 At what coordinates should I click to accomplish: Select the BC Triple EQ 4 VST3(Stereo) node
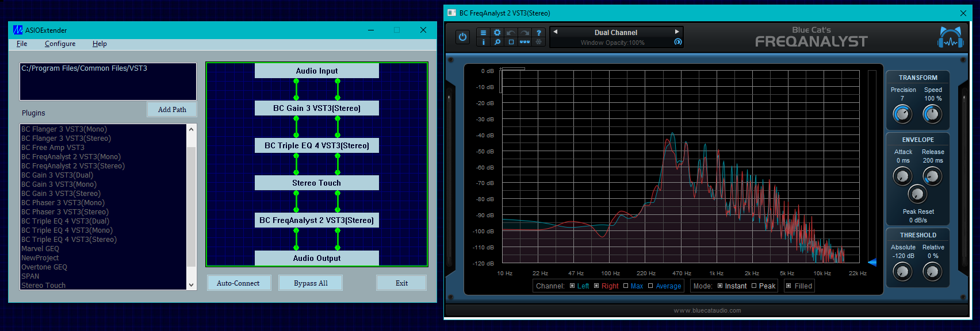[x=317, y=145]
